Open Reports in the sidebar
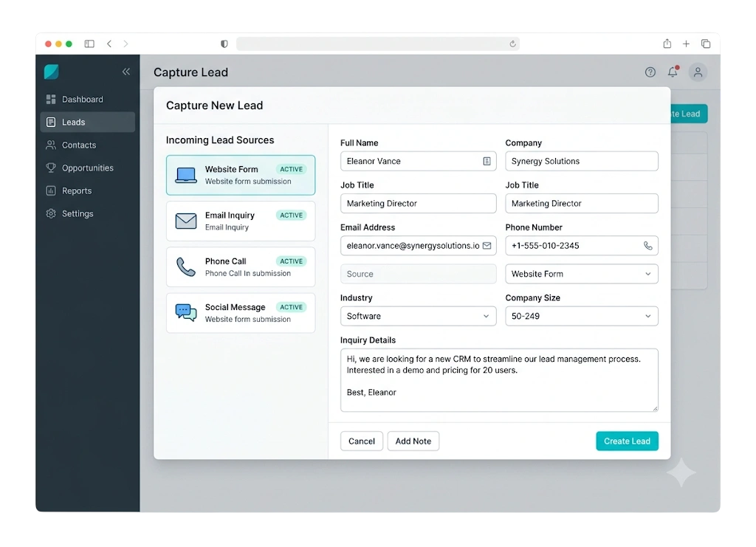Screen dimensions: 756x547 [87, 191]
